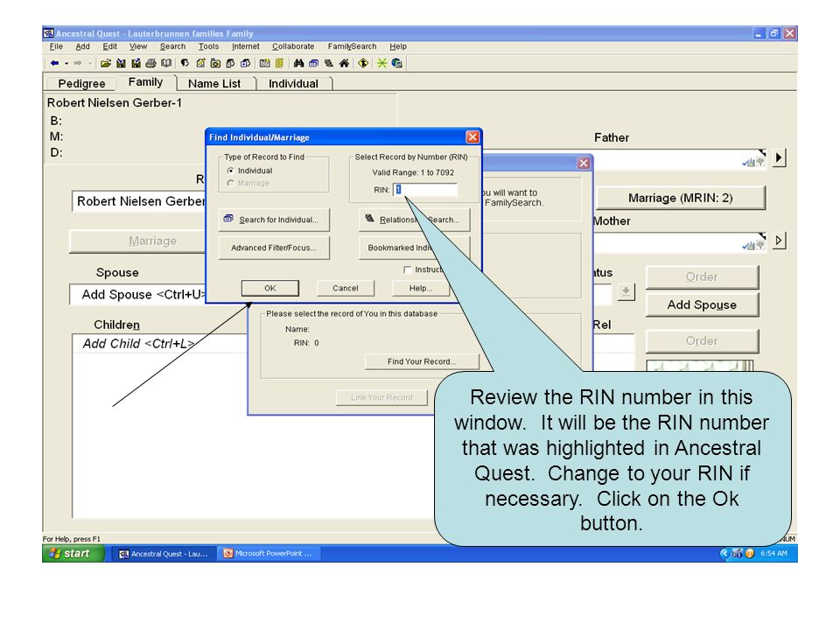Click into the RIN number field
The image size is (840, 630).
425,190
